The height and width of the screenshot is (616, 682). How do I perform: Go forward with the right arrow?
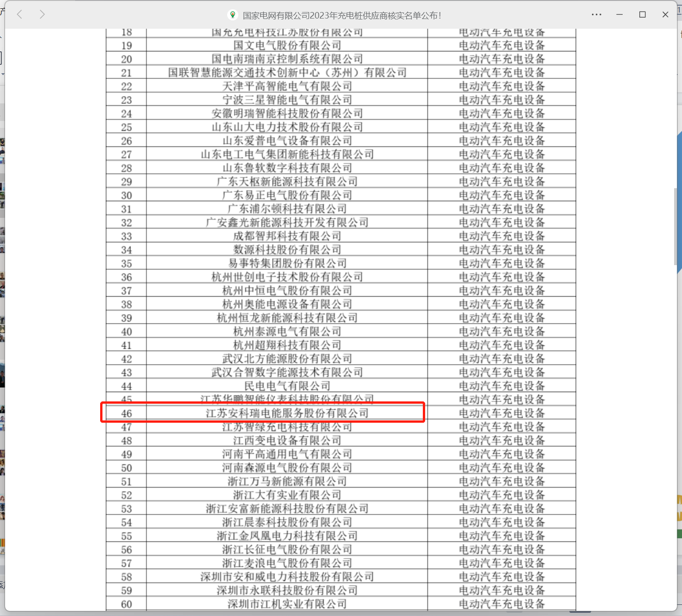point(42,14)
